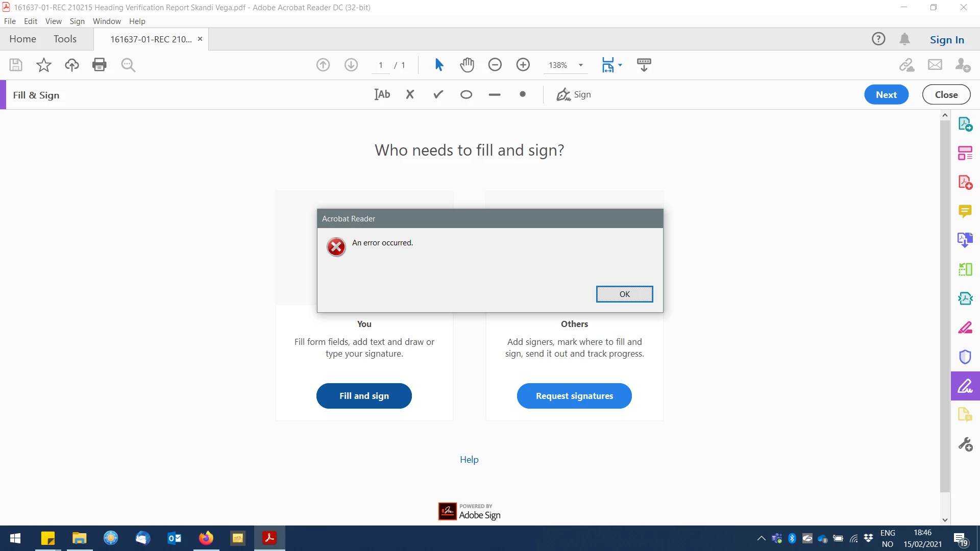
Task: Select the dot tool icon
Action: [x=522, y=94]
